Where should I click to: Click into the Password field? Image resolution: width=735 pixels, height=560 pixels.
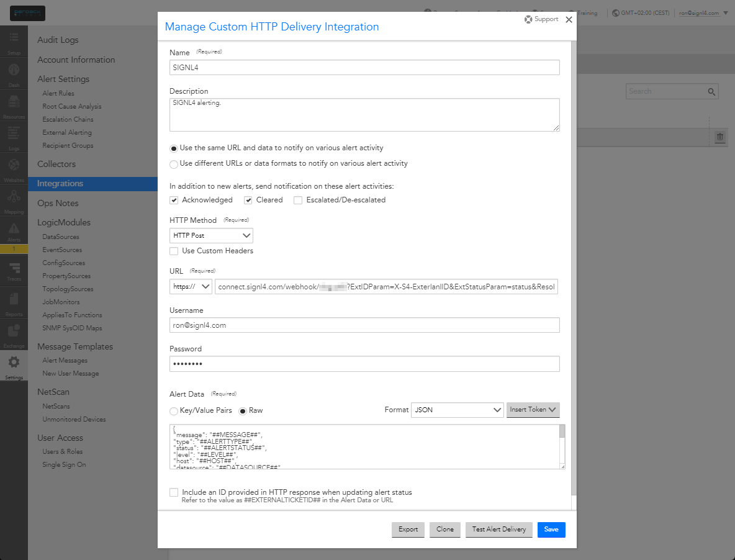click(364, 364)
